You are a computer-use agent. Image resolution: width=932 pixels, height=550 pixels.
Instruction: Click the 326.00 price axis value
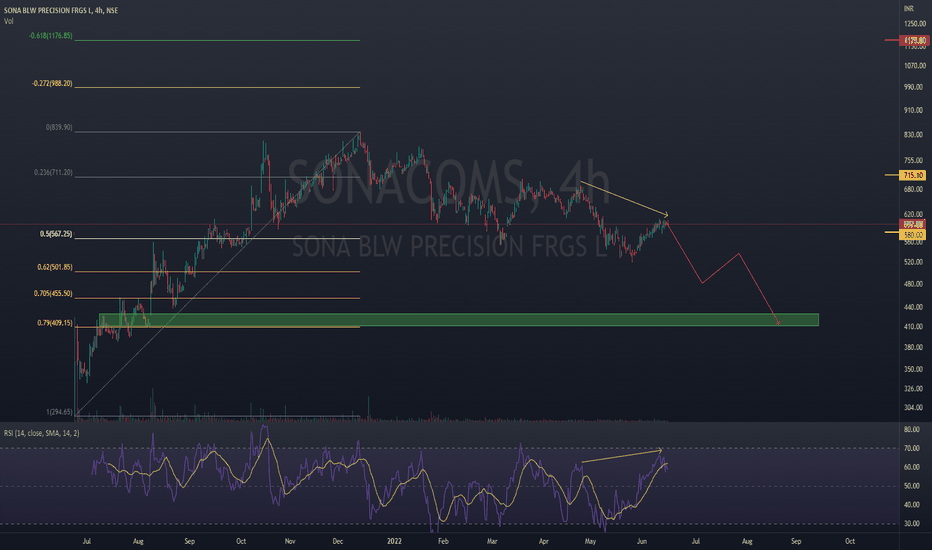pyautogui.click(x=914, y=388)
